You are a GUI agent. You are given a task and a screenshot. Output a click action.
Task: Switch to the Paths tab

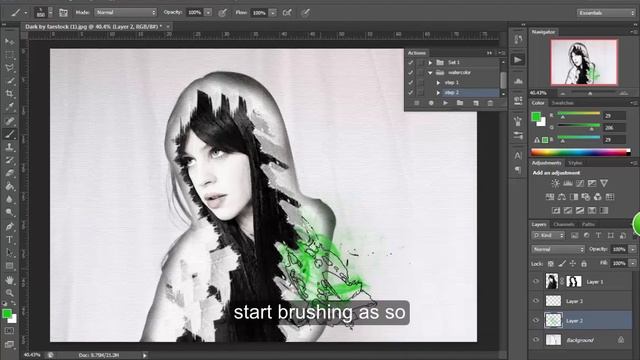coord(588,224)
